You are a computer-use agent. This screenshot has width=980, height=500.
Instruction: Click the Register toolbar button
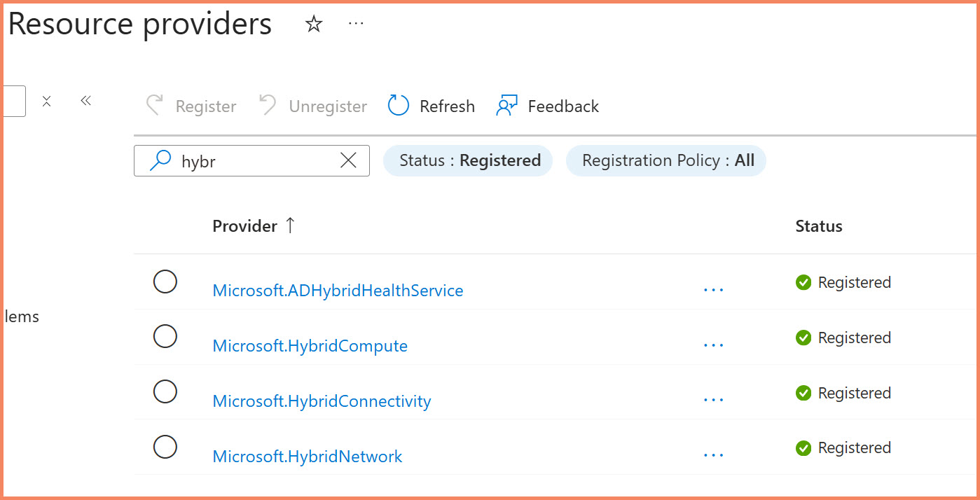coord(191,106)
